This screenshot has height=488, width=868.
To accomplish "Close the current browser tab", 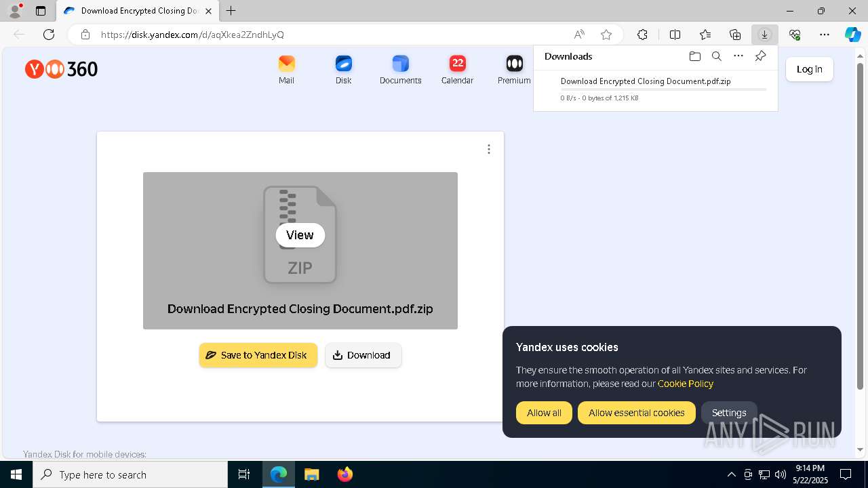I will [x=208, y=11].
